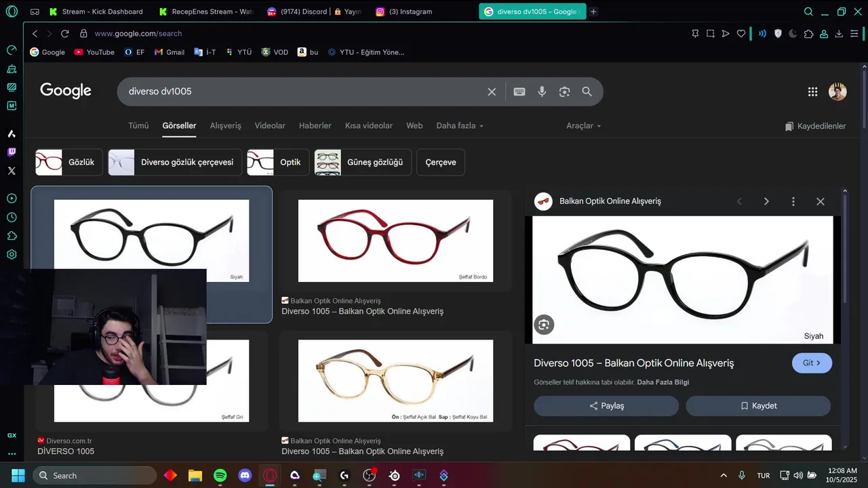868x488 pixels.
Task: Filter images by Çerçeve chip
Action: coord(441,162)
